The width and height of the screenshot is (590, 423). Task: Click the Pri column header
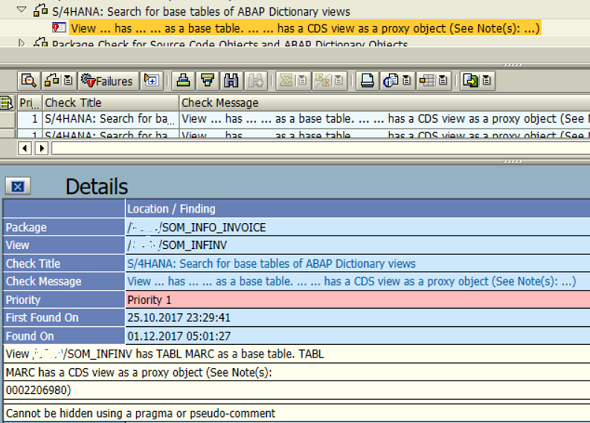(x=29, y=103)
